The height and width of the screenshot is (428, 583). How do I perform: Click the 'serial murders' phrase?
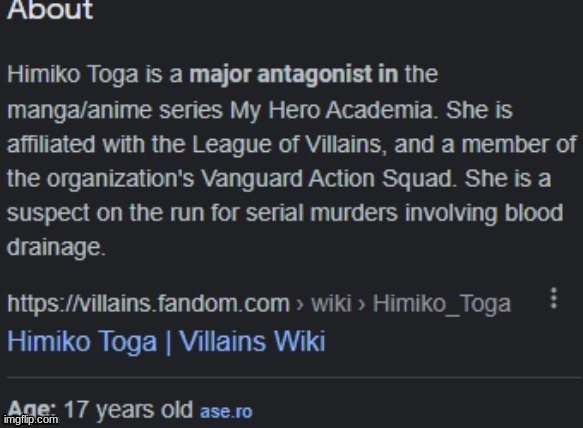pos(322,213)
